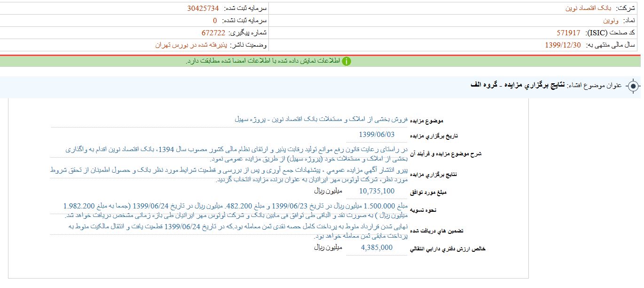The width and height of the screenshot is (644, 288).
Task: Click the symbol value ونوین
Action: [x=612, y=21]
